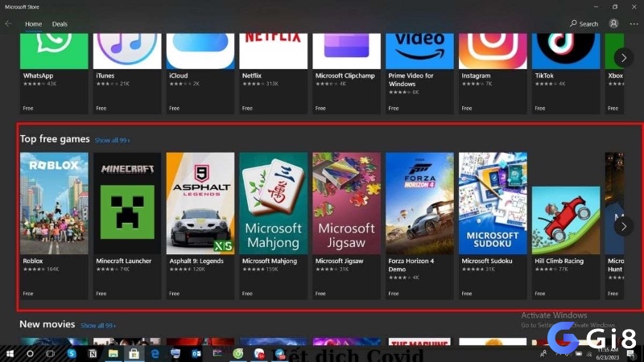The image size is (644, 362).
Task: Click the Microsoft Sudoku title text
Action: point(487,261)
